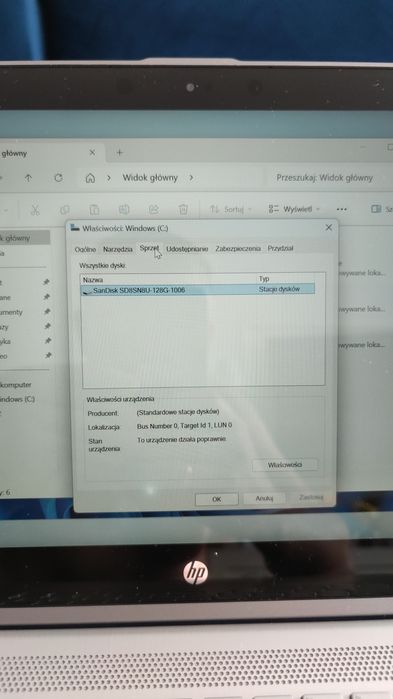
Task: Refresh the Explorer view
Action: [58, 177]
